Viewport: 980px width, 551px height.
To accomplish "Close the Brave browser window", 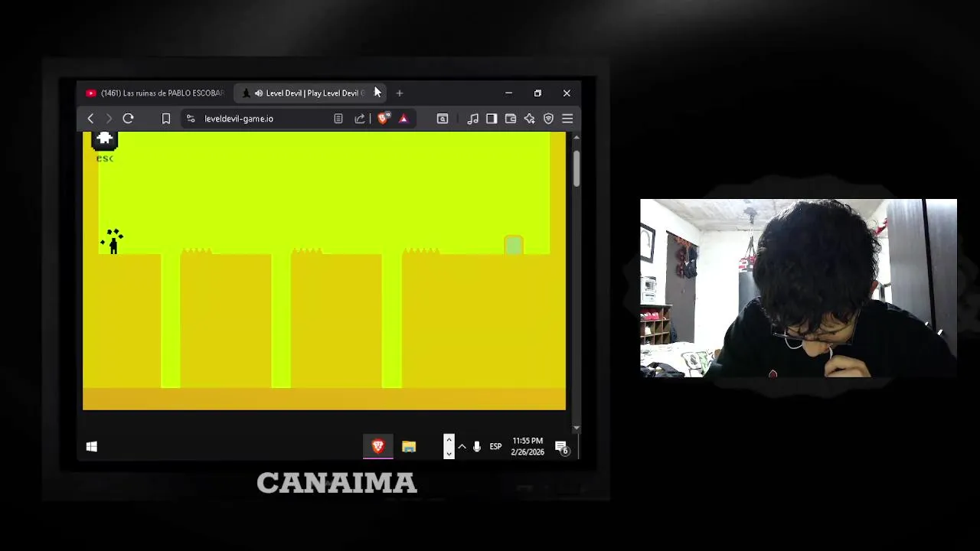I will [567, 93].
